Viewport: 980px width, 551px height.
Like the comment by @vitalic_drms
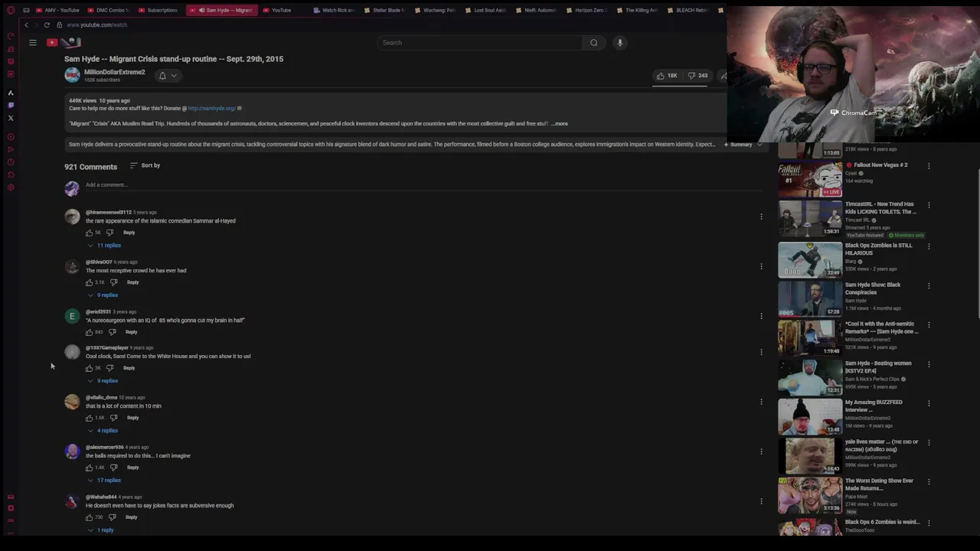click(89, 418)
